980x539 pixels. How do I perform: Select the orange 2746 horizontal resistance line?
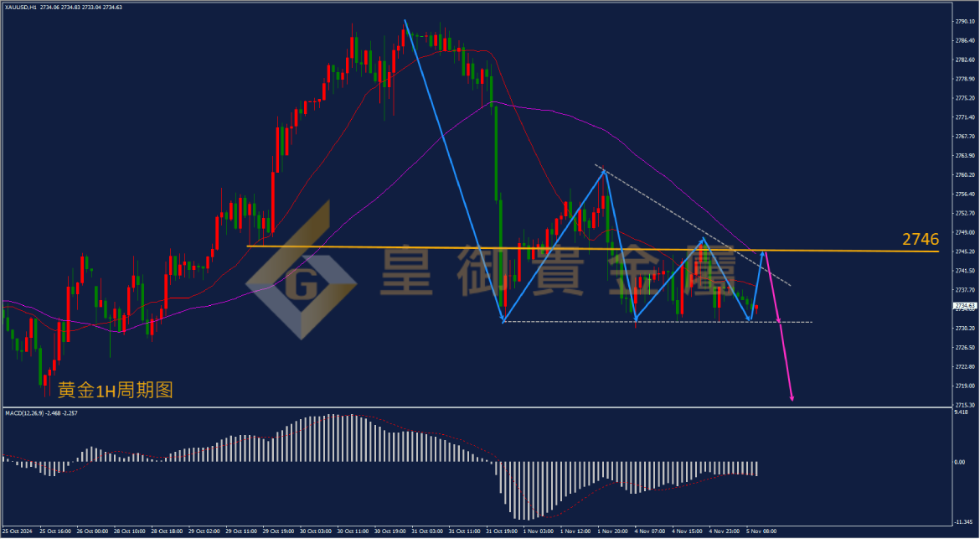(592, 249)
